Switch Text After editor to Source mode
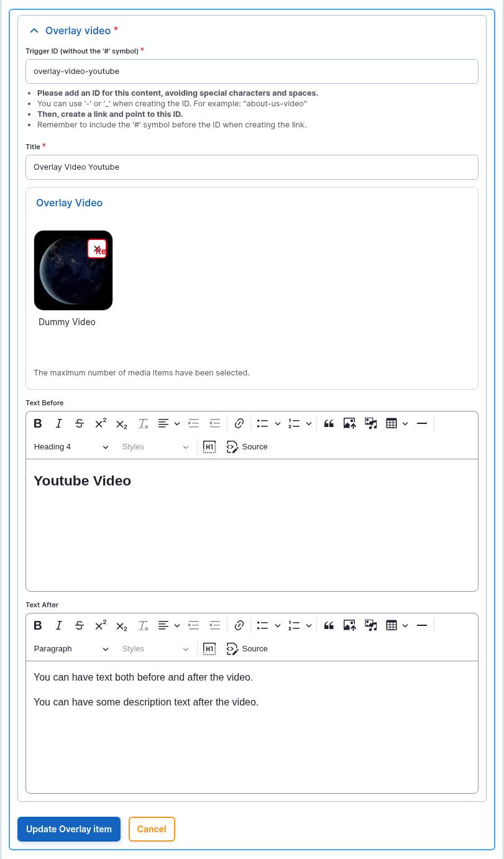504x859 pixels. point(247,649)
